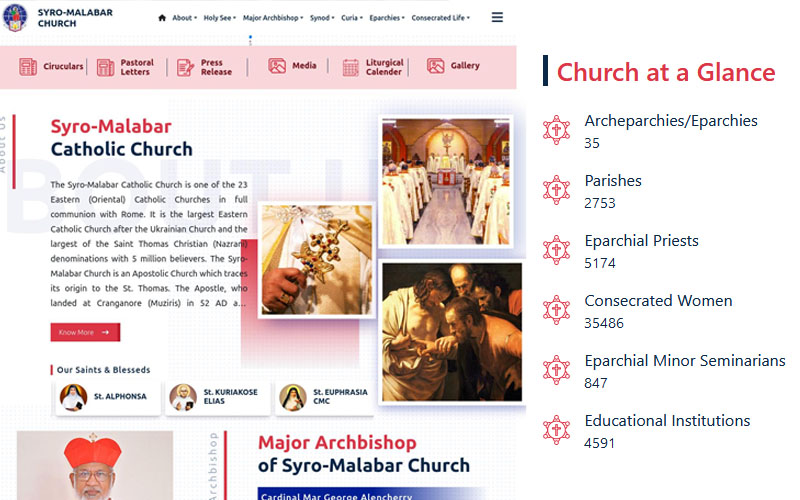
Task: Click the Major Archbishop portrait photo
Action: tap(94, 465)
